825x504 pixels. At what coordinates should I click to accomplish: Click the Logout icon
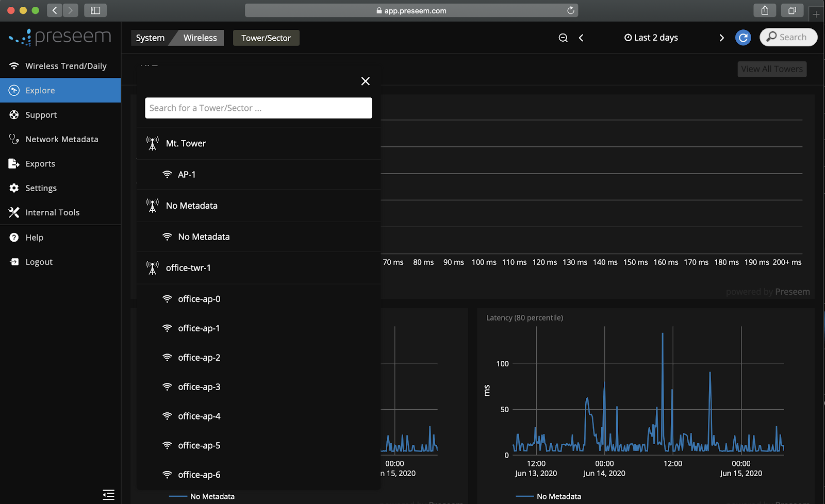14,262
